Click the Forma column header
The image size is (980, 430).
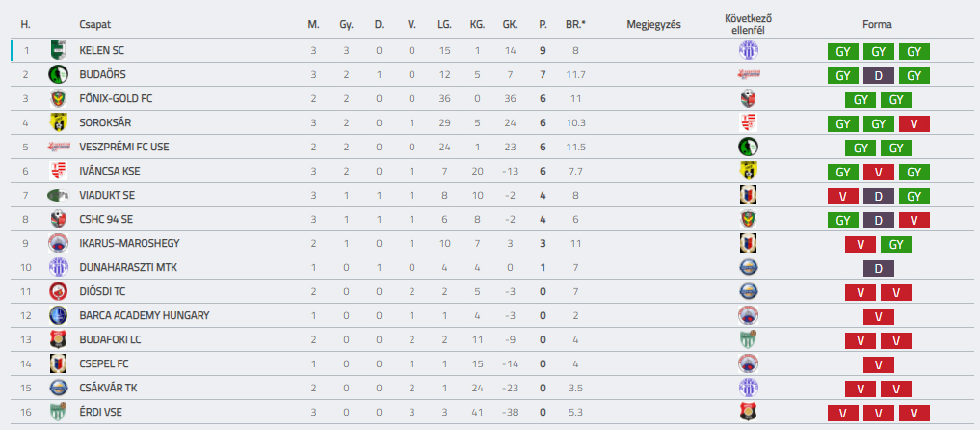point(877,25)
